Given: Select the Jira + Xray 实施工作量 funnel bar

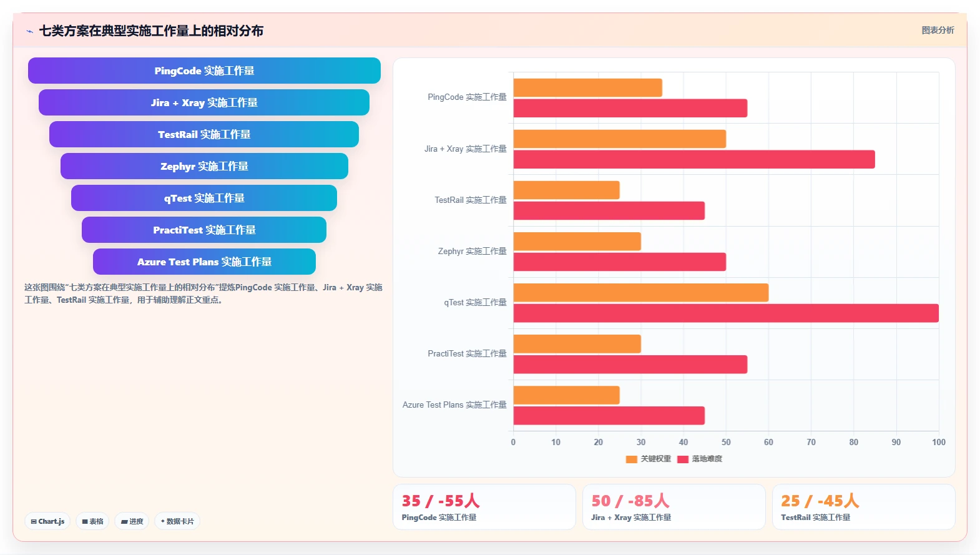Looking at the screenshot, I should pyautogui.click(x=204, y=102).
